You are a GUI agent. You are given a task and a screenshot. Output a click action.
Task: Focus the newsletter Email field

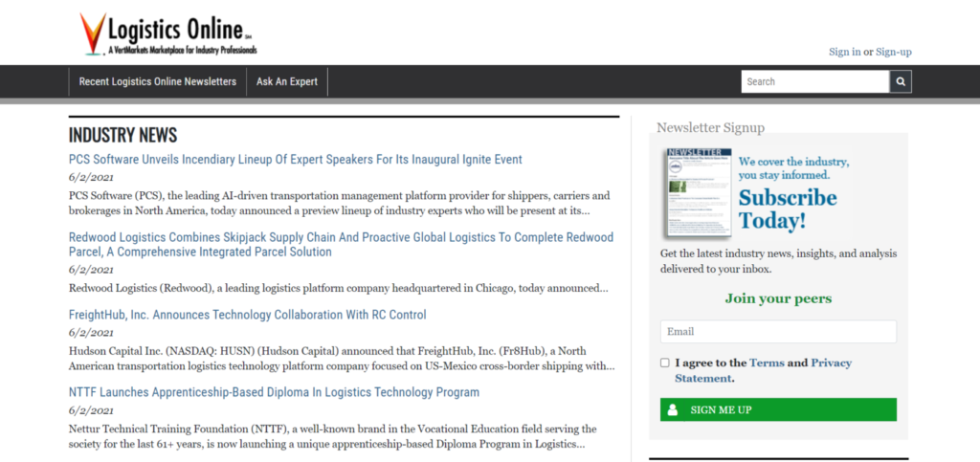coord(778,332)
